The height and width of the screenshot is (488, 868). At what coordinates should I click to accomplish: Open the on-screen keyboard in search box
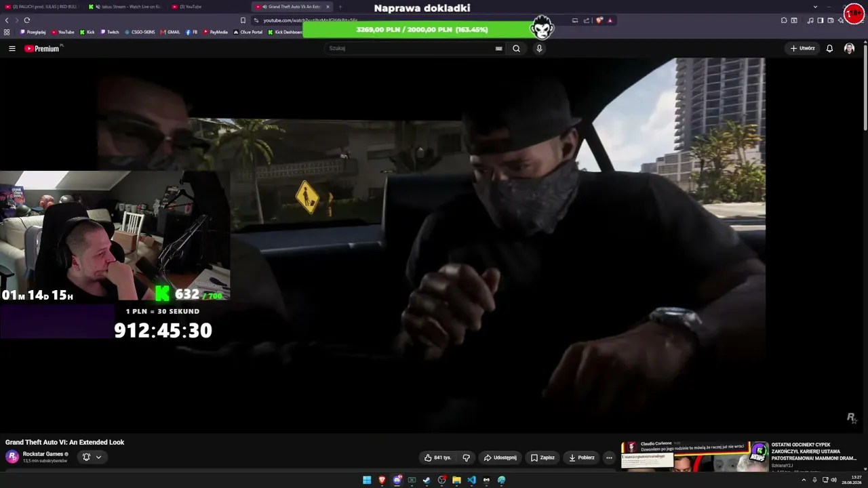click(x=498, y=48)
